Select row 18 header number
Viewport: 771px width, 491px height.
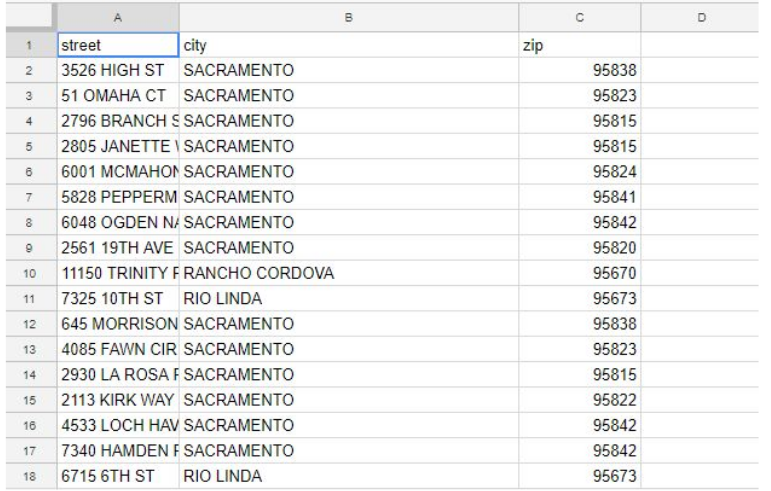click(30, 476)
